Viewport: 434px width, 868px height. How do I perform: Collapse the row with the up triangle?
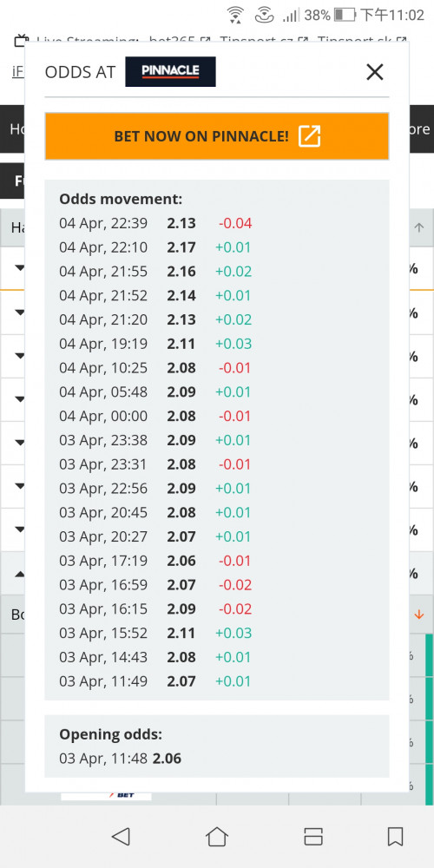point(19,574)
